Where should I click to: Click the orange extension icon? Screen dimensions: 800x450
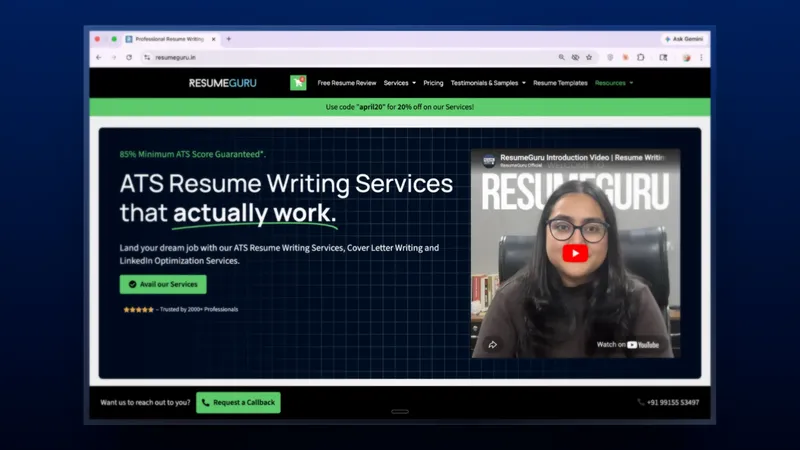[625, 58]
